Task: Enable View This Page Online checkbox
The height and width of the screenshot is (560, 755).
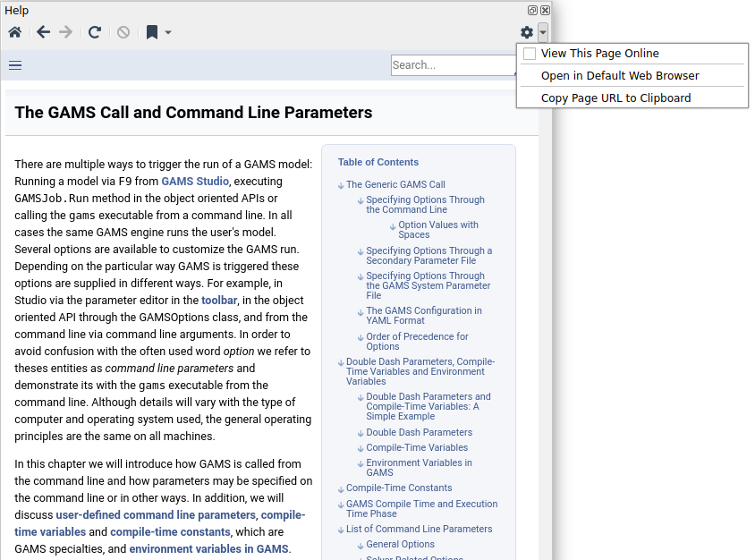Action: 530,54
